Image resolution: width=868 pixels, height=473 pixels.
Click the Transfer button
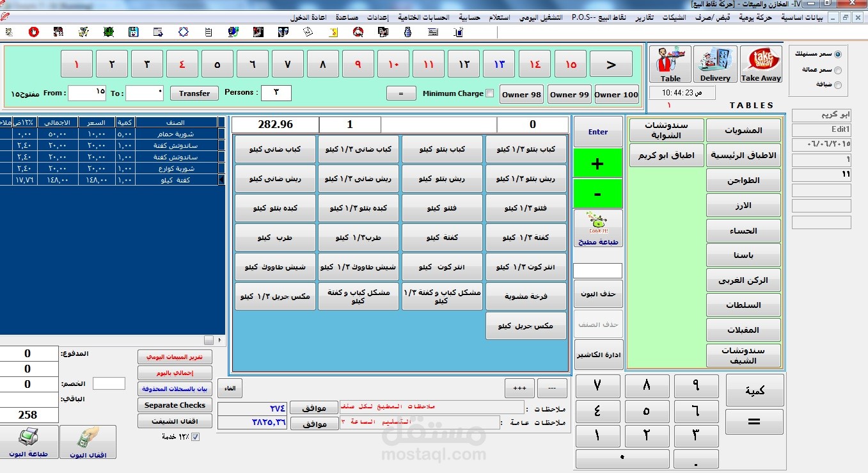coord(194,93)
